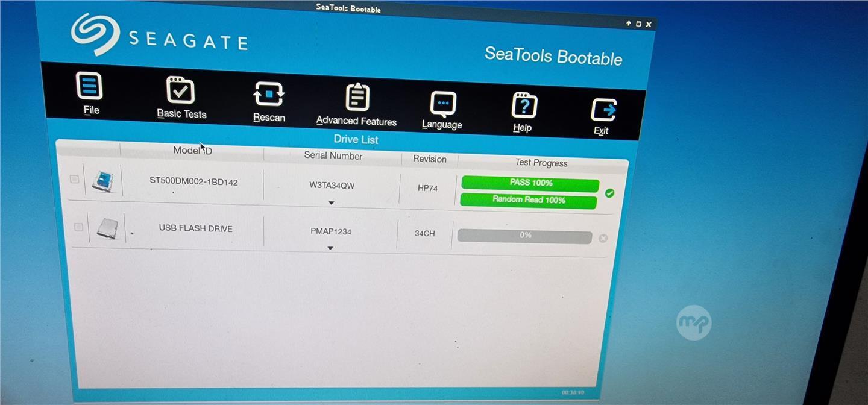Select the window roll-up arrow button in the title bar
This screenshot has width=868, height=405.
[628, 24]
